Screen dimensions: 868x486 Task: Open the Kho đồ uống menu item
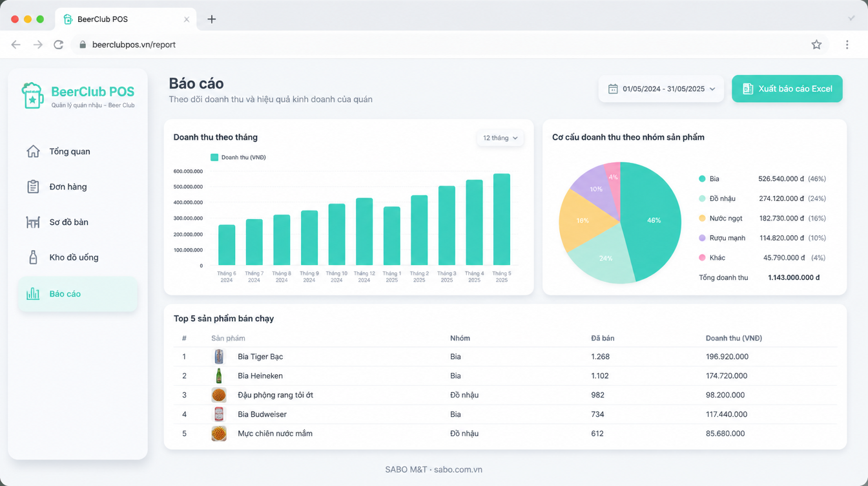[77, 257]
